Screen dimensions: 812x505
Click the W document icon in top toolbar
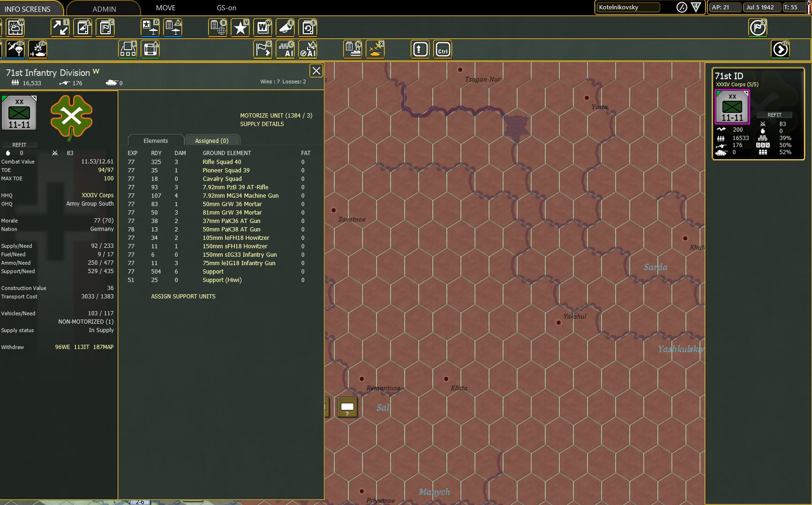[x=263, y=28]
